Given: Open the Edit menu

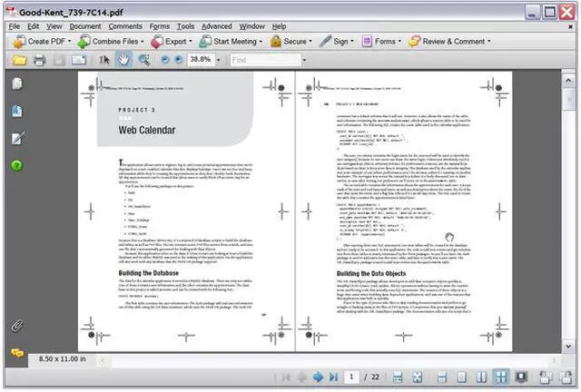Looking at the screenshot, I should [x=33, y=26].
